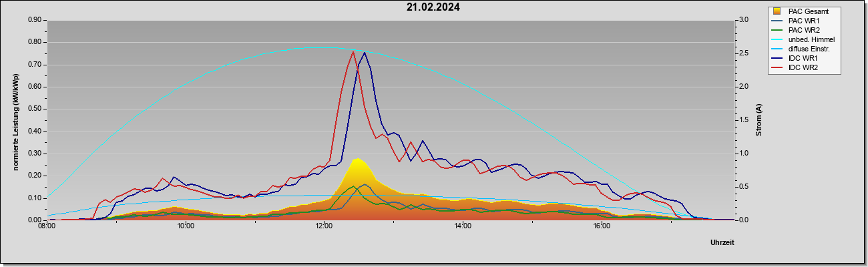Click the 14:00 time axis label

tap(463, 226)
